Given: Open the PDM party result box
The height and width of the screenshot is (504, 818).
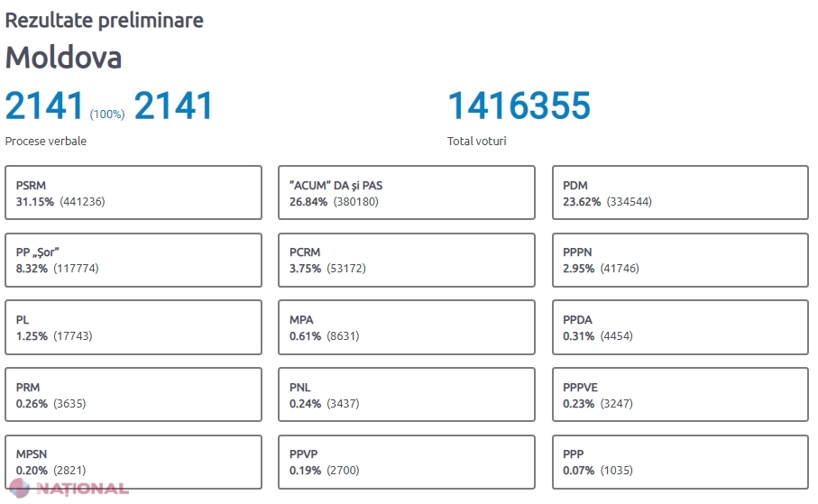Looking at the screenshot, I should (680, 193).
